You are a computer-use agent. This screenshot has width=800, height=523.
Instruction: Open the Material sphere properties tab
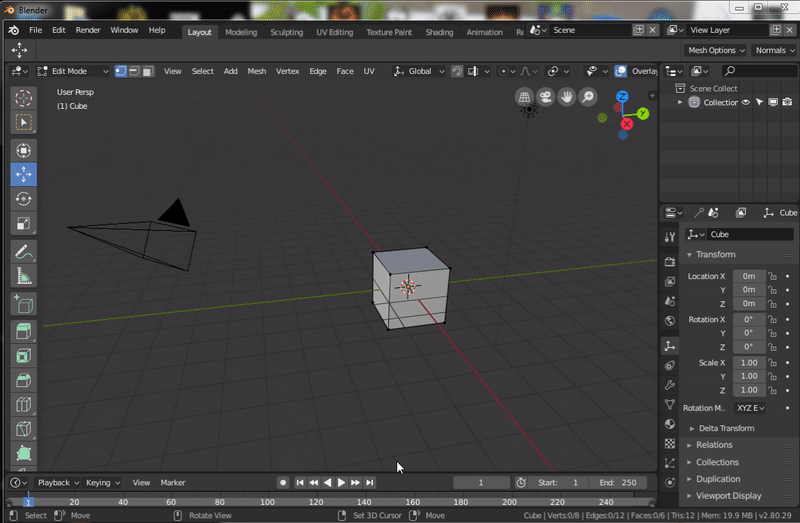pyautogui.click(x=670, y=424)
